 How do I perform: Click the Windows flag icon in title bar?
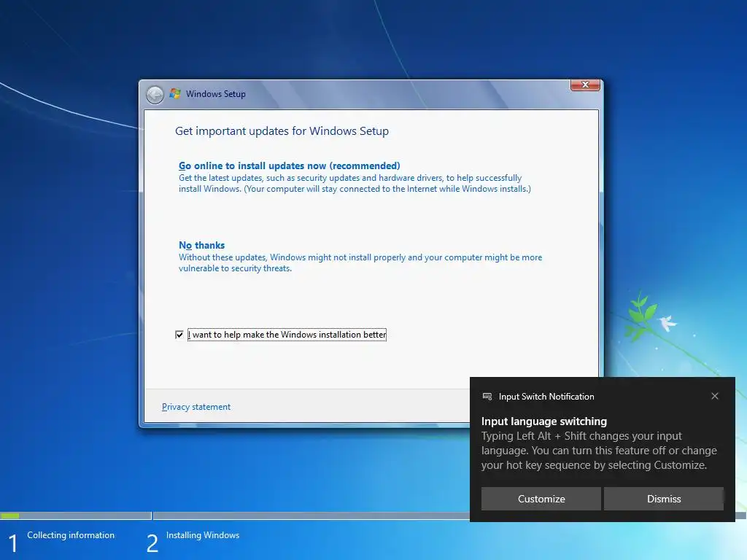coord(175,93)
